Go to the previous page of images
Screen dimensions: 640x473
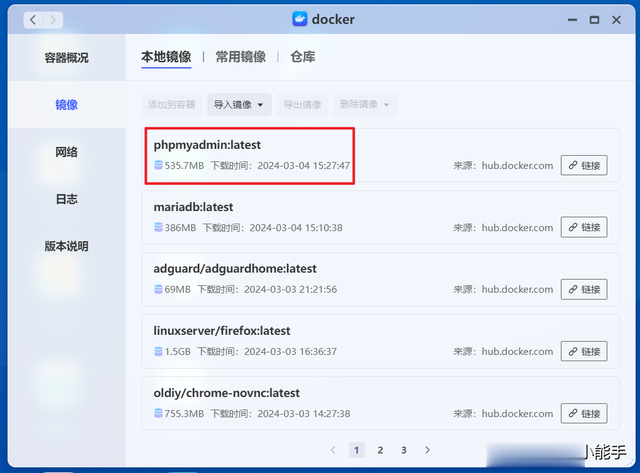[x=333, y=450]
